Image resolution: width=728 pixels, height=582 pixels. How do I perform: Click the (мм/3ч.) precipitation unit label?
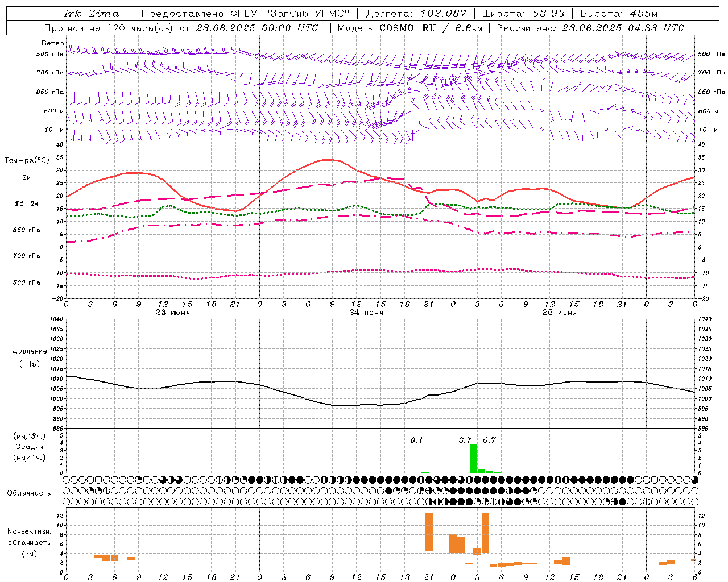tap(30, 436)
